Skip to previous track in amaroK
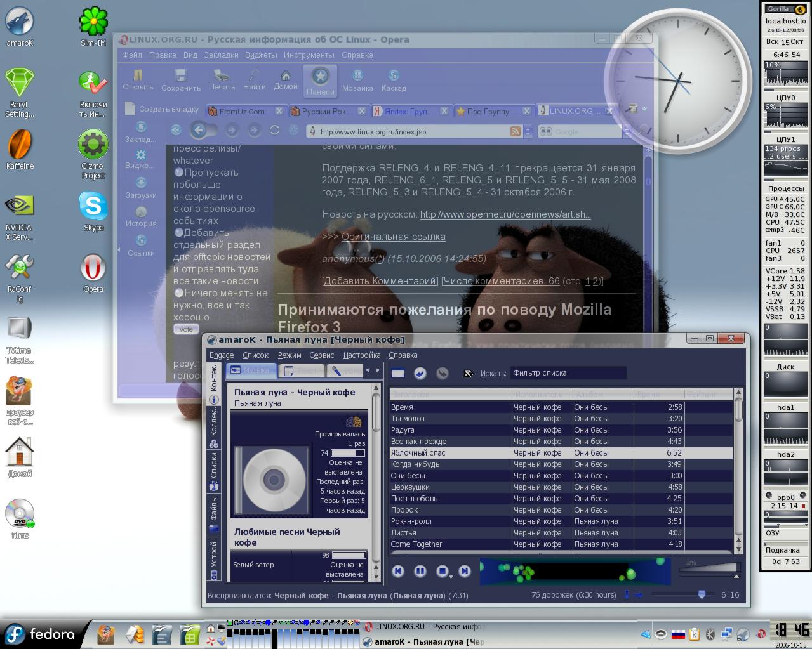 click(x=398, y=571)
